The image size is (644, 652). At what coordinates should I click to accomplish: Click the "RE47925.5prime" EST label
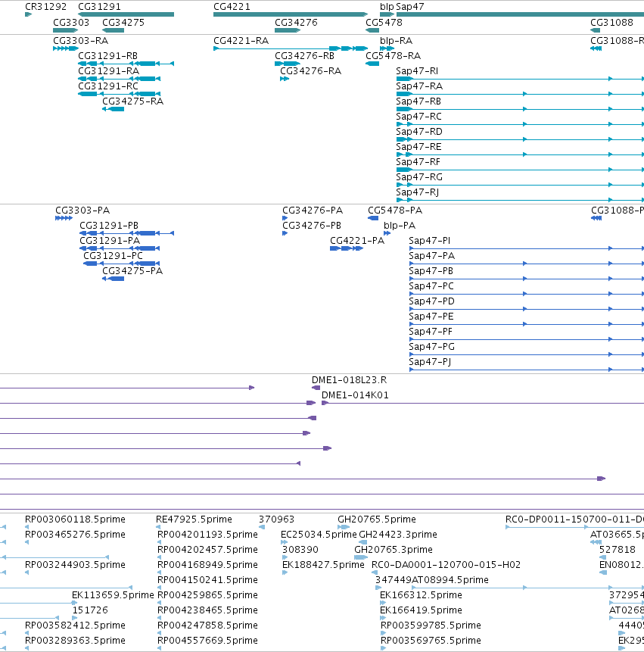[194, 519]
